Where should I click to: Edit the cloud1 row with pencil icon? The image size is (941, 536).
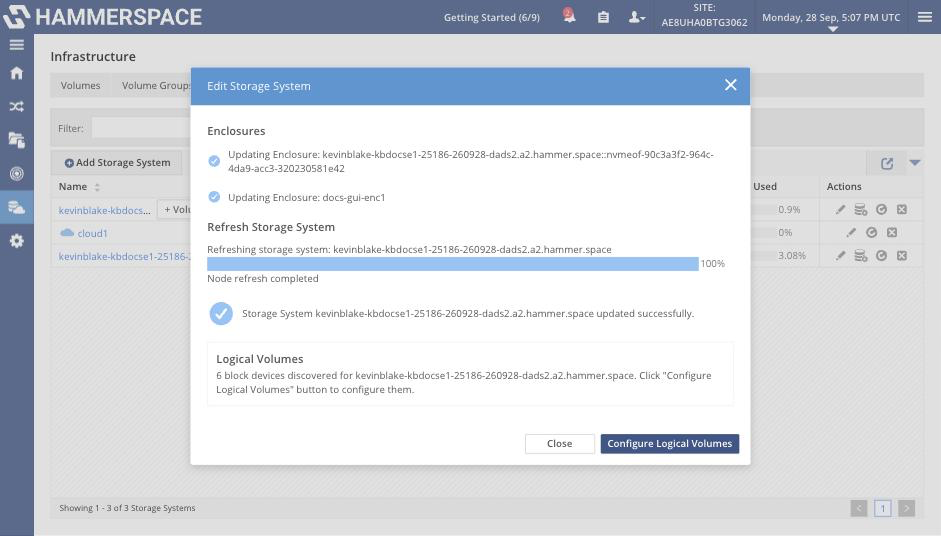(x=851, y=232)
